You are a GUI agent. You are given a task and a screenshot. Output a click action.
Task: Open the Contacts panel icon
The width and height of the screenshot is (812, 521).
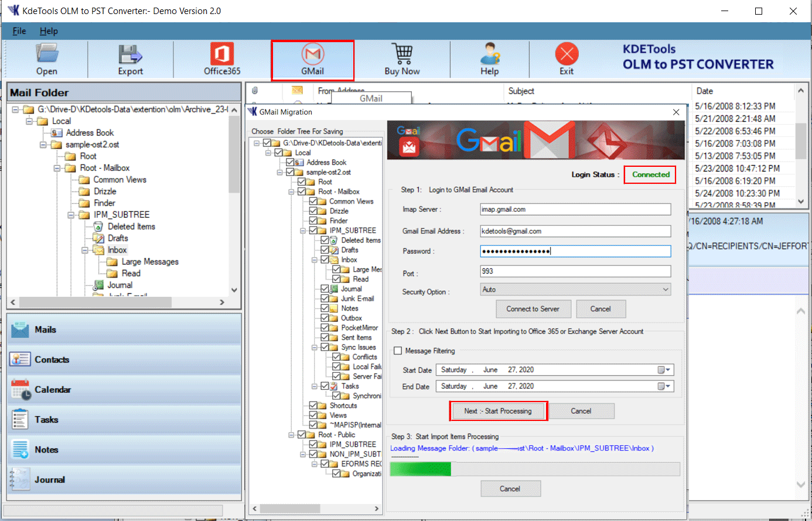point(20,359)
